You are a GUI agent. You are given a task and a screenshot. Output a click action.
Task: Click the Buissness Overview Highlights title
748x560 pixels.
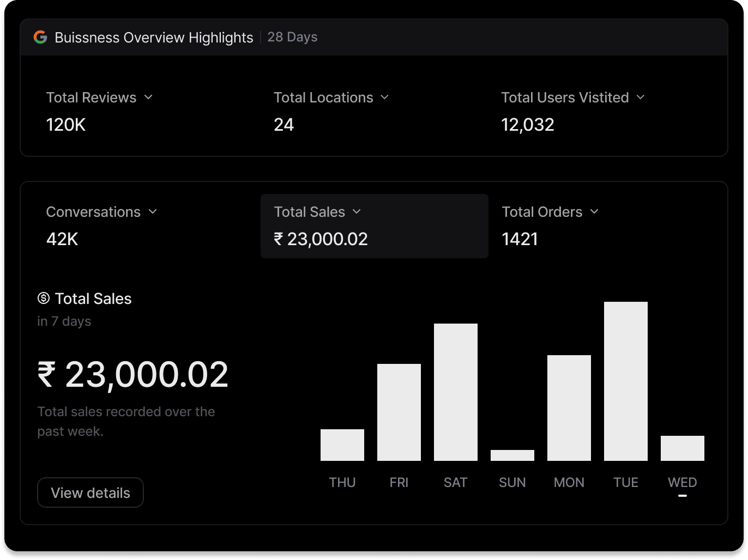154,38
